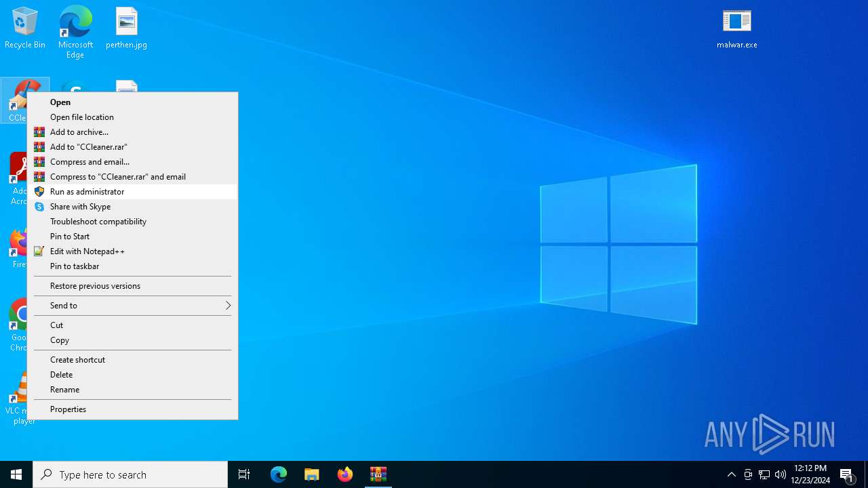Switch to WinRAR in the taskbar
The width and height of the screenshot is (868, 488).
(x=378, y=474)
